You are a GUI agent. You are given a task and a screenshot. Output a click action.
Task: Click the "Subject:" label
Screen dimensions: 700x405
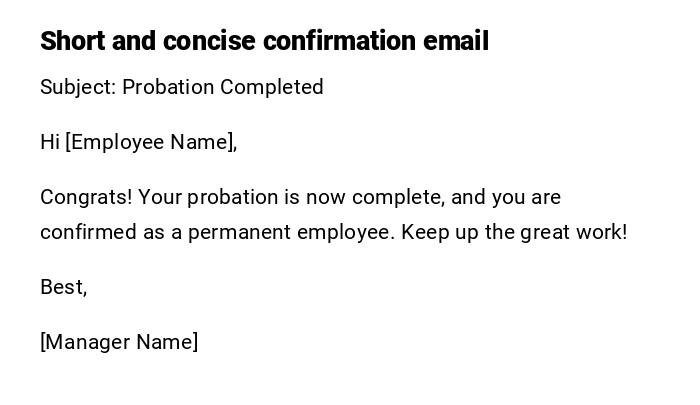tap(78, 87)
